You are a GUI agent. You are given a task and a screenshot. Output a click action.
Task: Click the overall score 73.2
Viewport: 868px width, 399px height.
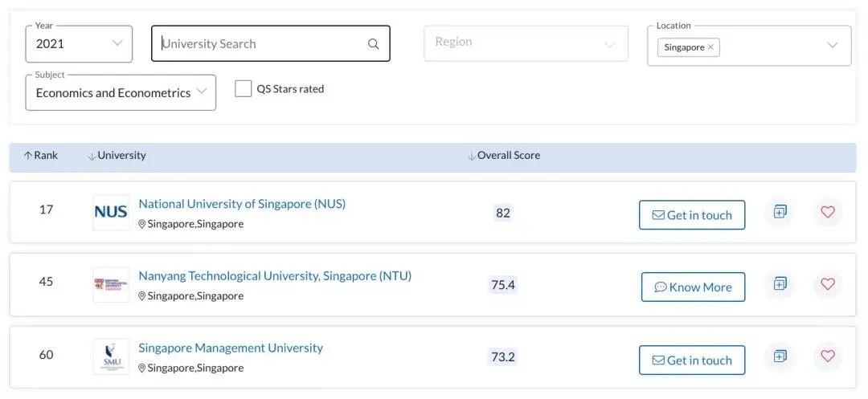point(503,357)
